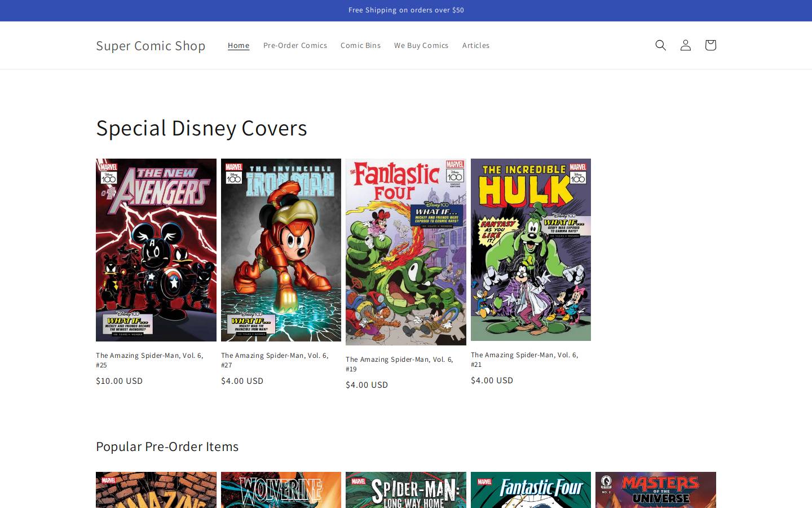The height and width of the screenshot is (508, 812).
Task: Open The New Avengers Disney cover thumbnail
Action: (x=156, y=250)
